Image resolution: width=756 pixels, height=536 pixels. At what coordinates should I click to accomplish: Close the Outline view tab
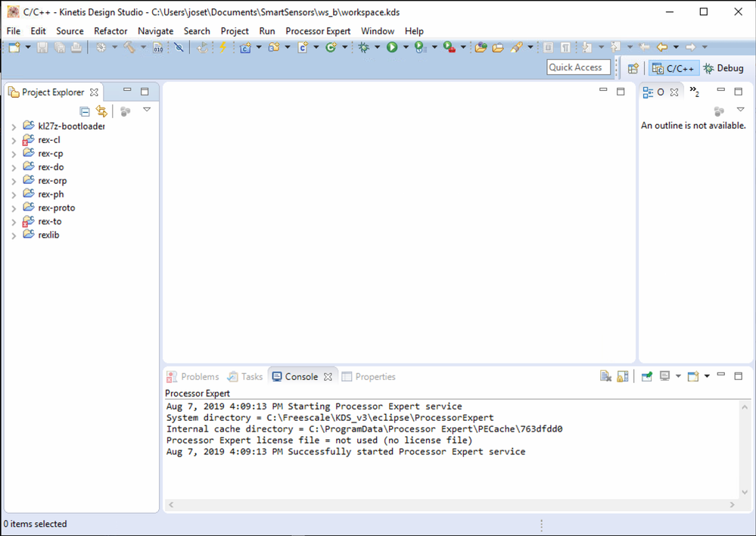[x=674, y=92]
